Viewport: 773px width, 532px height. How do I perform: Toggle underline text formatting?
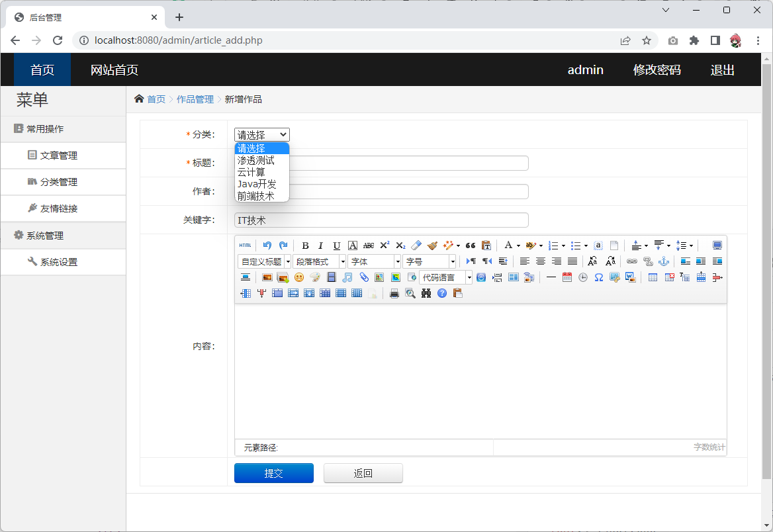click(337, 245)
